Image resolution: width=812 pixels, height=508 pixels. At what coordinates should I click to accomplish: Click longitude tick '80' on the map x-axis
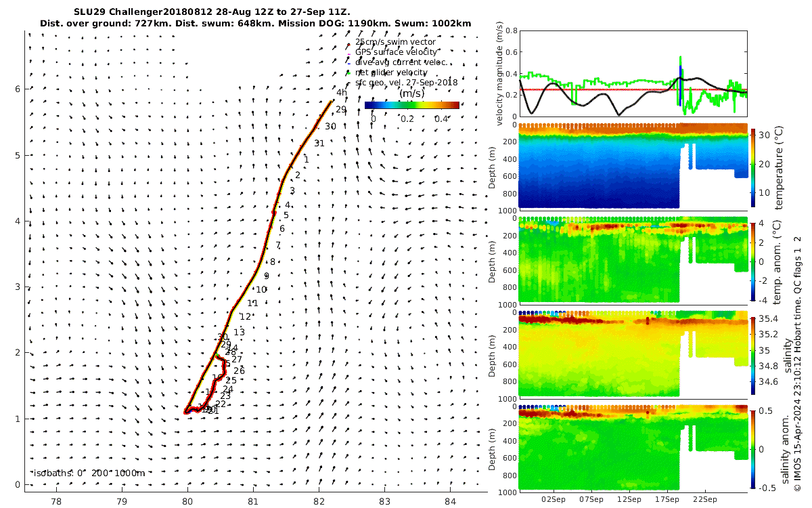[x=187, y=501]
